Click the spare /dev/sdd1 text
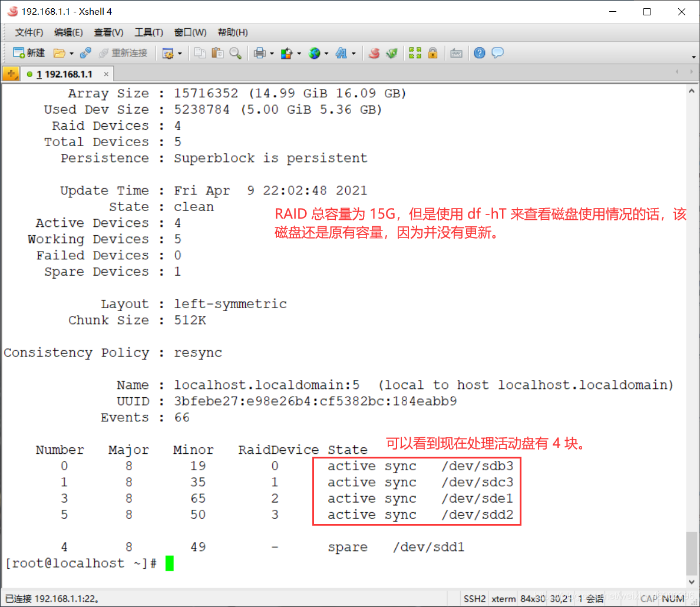 click(x=396, y=547)
